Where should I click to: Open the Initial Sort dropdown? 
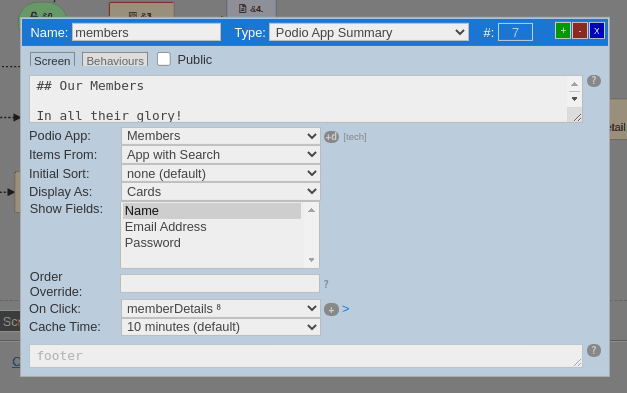[x=221, y=174]
